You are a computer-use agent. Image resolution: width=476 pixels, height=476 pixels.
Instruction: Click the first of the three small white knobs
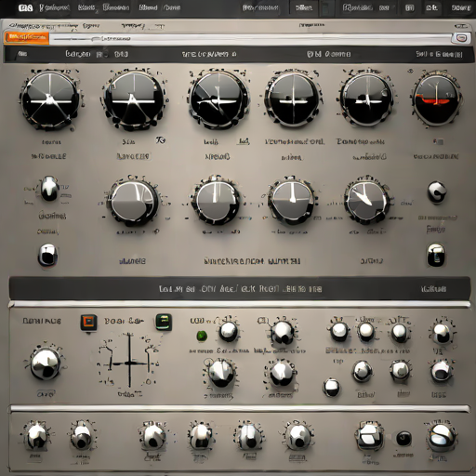[339, 332]
